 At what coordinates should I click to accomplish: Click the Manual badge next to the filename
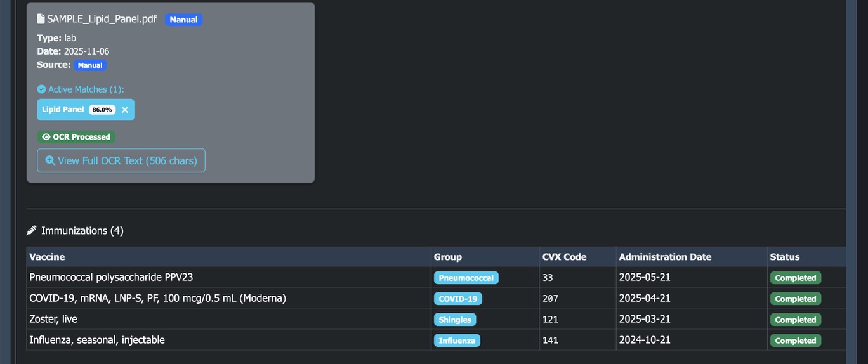183,20
